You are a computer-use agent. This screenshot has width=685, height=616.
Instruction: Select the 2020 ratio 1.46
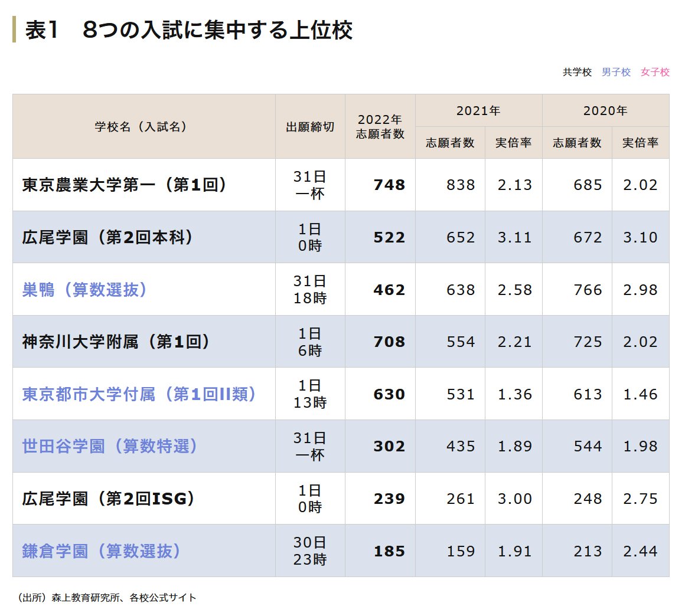pos(641,394)
